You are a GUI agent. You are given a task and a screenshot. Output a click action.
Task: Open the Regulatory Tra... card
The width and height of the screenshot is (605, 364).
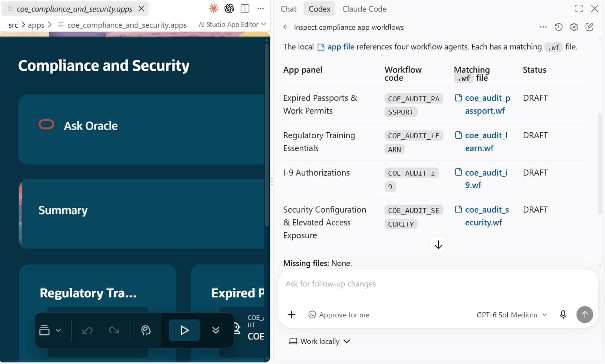(x=98, y=313)
